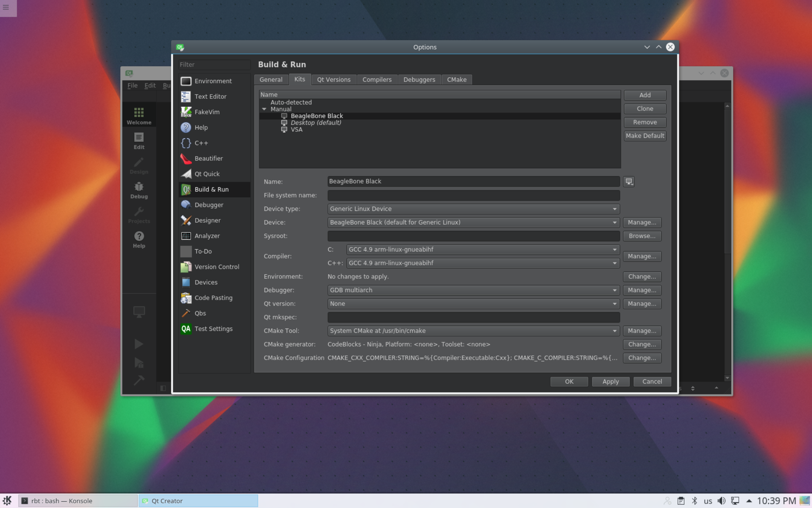This screenshot has width=812, height=508.
Task: Click Make Default button
Action: 645,136
